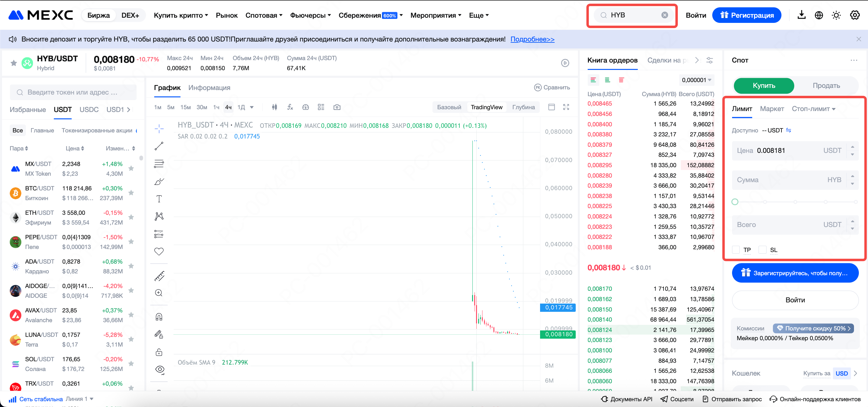Focus the token or address search field
868x407 pixels.
[73, 92]
